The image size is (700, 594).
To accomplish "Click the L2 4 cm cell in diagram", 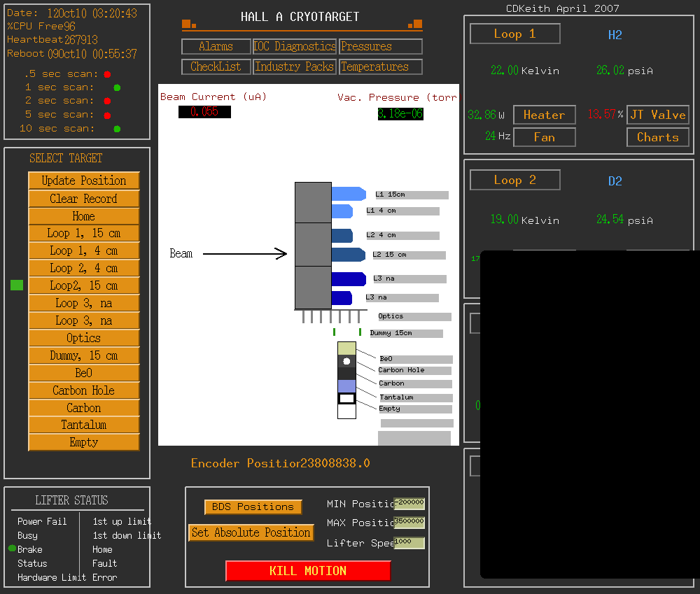I will coord(342,236).
